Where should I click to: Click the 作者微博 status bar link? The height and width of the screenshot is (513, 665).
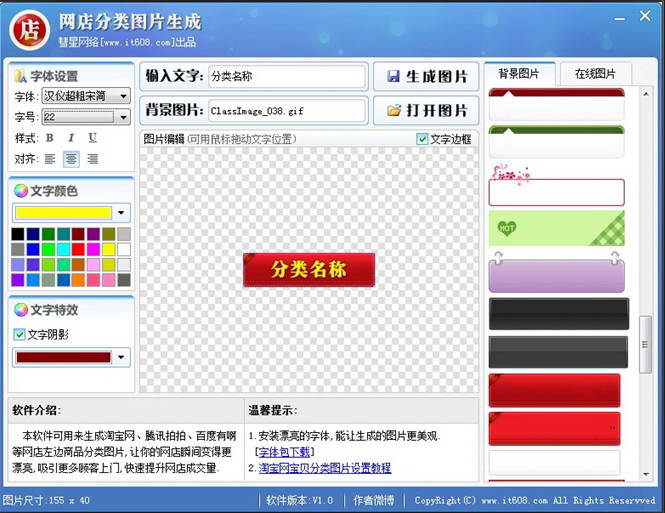pos(373,500)
